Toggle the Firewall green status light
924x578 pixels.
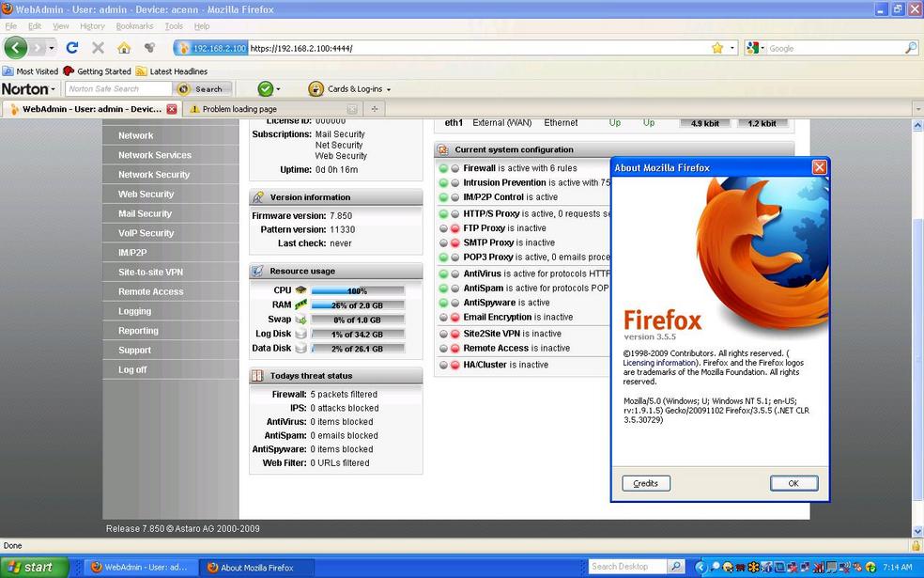point(442,168)
